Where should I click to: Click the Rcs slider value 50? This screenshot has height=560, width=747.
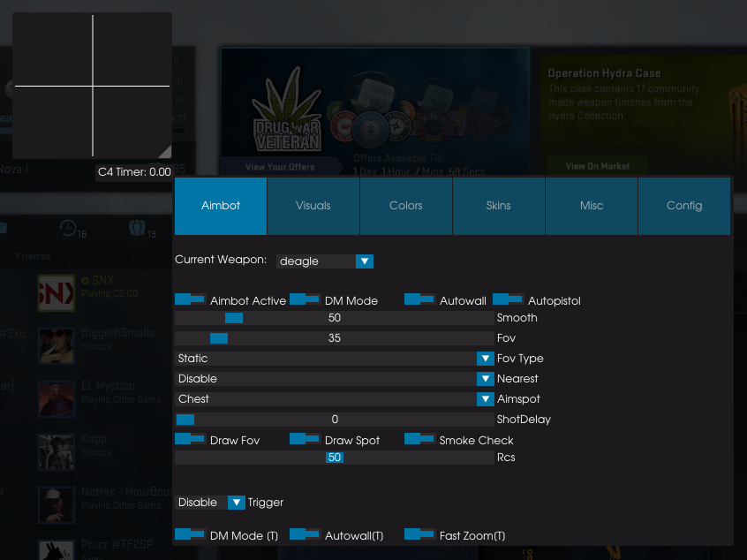pos(335,458)
